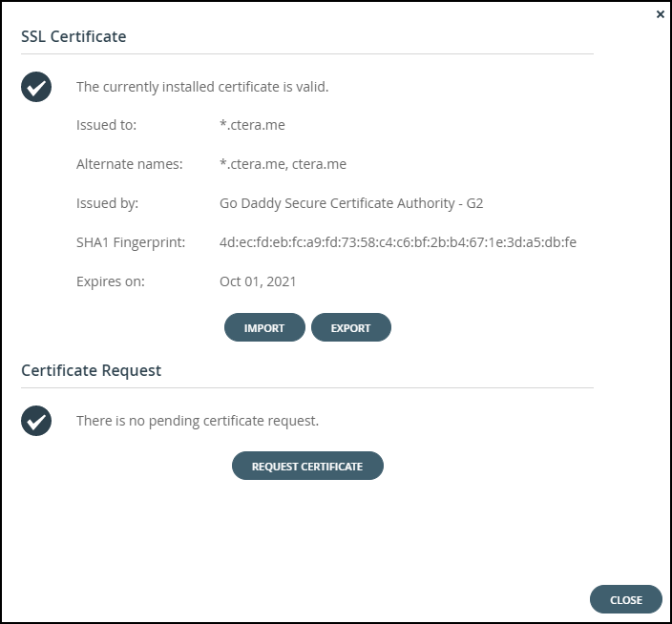Export the installed certificate
This screenshot has height=624, width=672.
point(351,327)
